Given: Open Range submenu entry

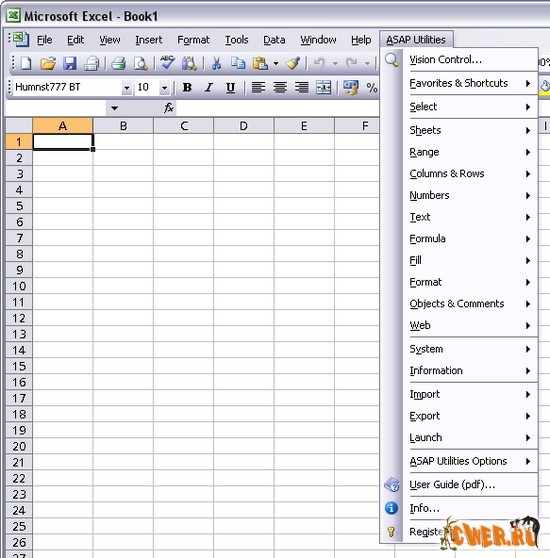Looking at the screenshot, I should pyautogui.click(x=470, y=152).
